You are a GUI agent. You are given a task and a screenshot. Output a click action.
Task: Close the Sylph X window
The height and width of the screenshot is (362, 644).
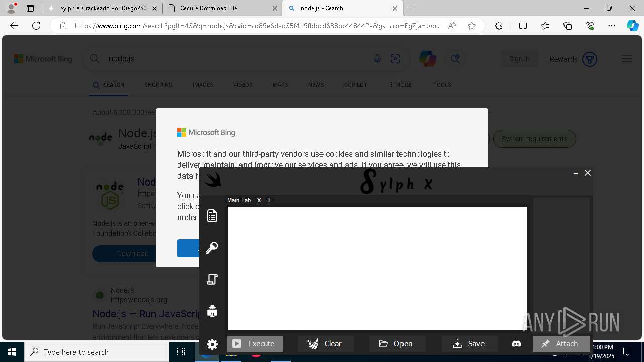click(x=588, y=173)
